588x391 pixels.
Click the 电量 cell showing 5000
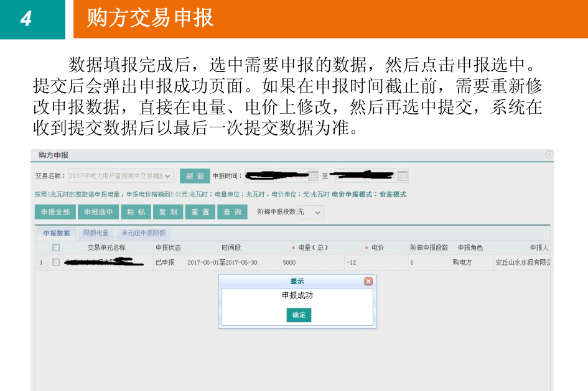coord(311,262)
